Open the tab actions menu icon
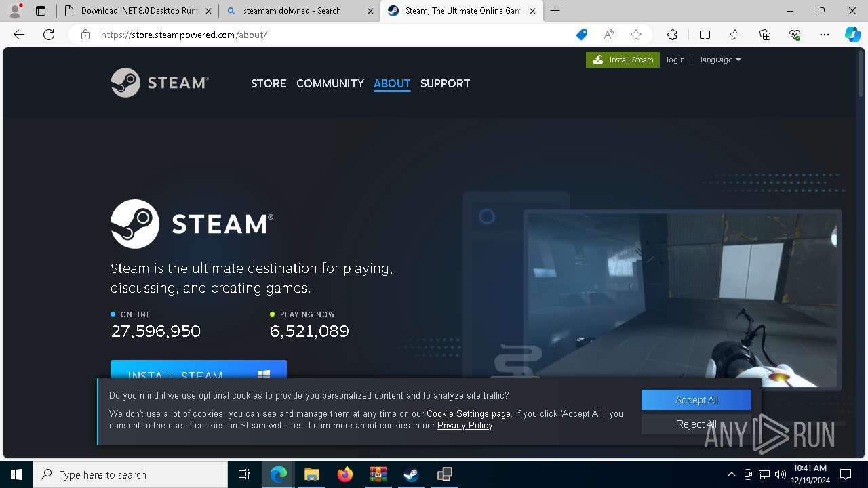868x488 pixels. coord(41,11)
